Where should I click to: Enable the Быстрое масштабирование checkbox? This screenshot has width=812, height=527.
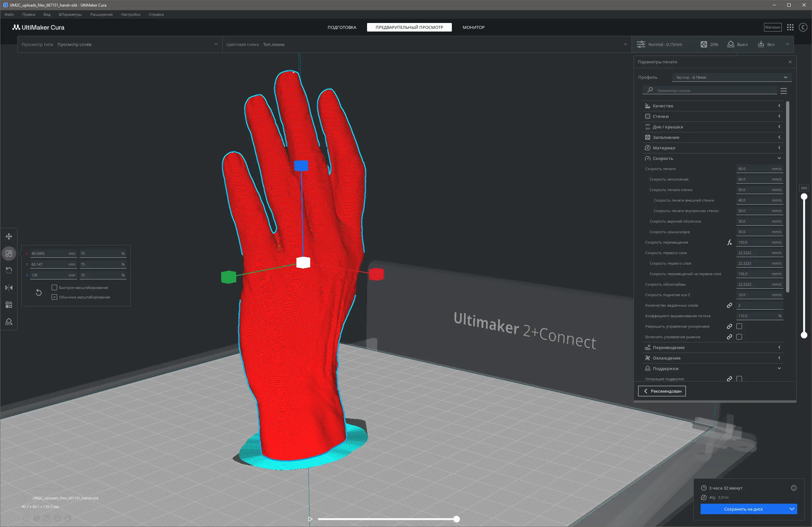click(54, 287)
